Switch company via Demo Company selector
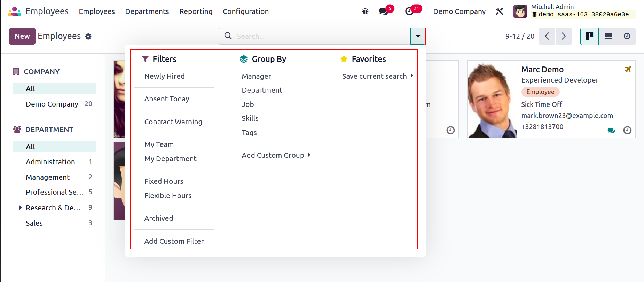This screenshot has width=644, height=282. (x=459, y=11)
